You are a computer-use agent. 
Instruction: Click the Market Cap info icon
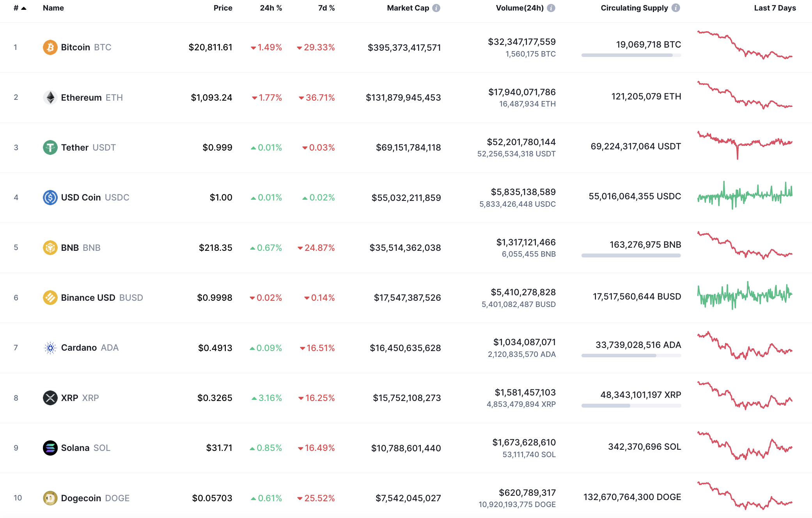pos(436,8)
